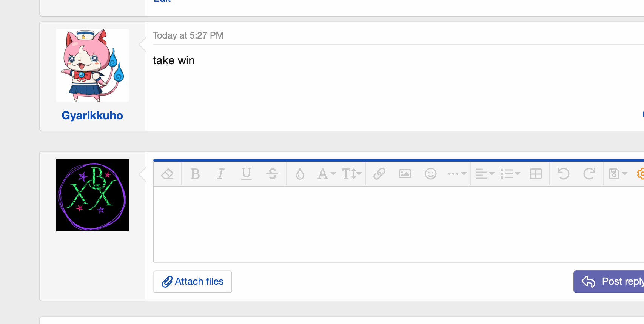Apply strikethrough formatting
This screenshot has height=324, width=644.
click(x=272, y=174)
